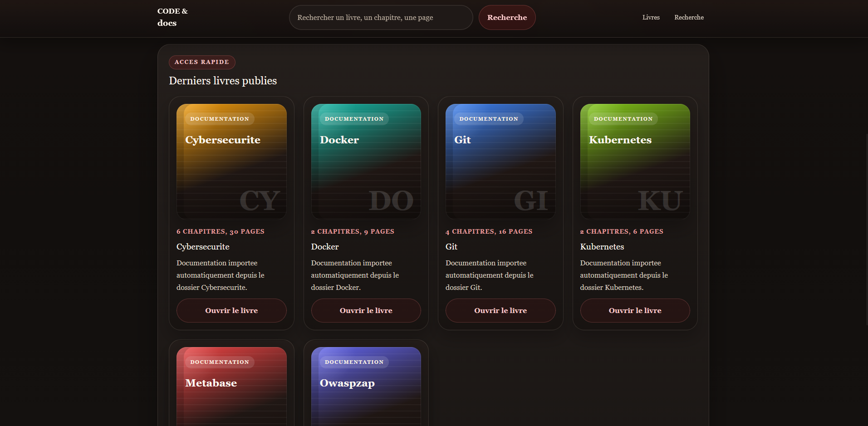868x426 pixels.
Task: Open the Kubernetes book with Ouvrir le livre
Action: pyautogui.click(x=635, y=311)
